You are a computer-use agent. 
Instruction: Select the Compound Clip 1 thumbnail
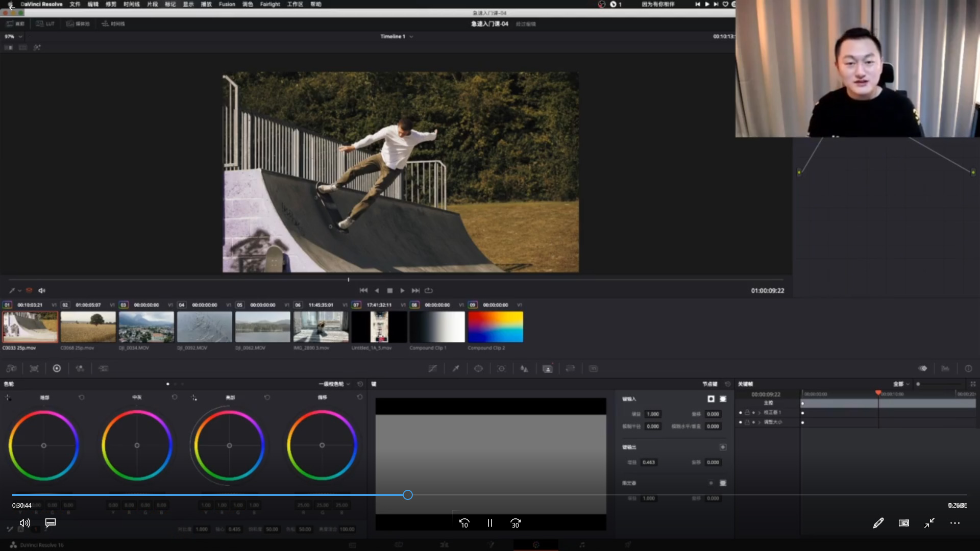[437, 327]
